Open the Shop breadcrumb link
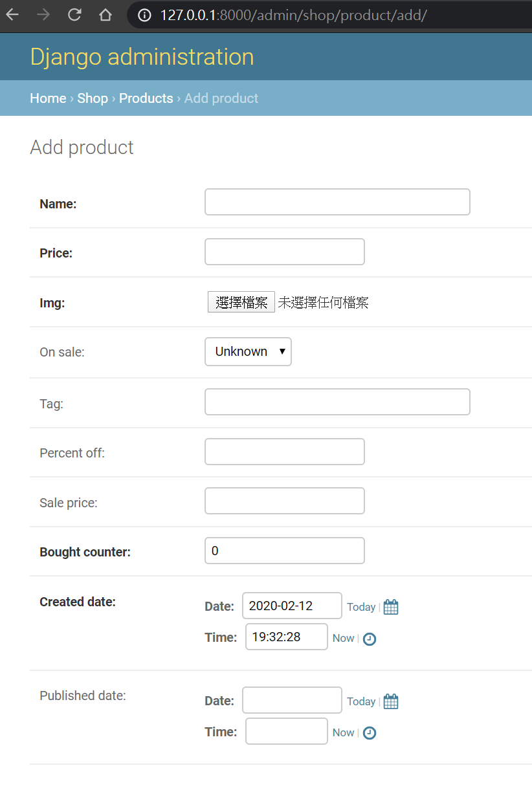 [93, 98]
